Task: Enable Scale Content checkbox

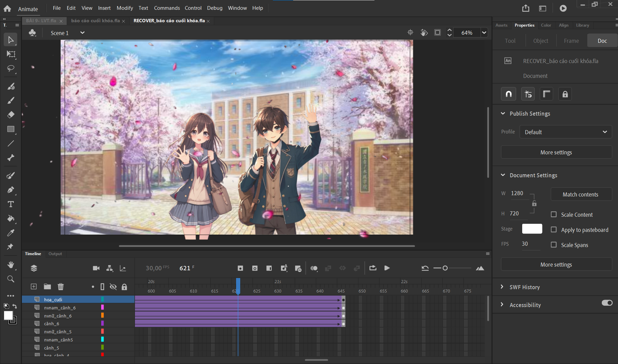Action: point(554,214)
